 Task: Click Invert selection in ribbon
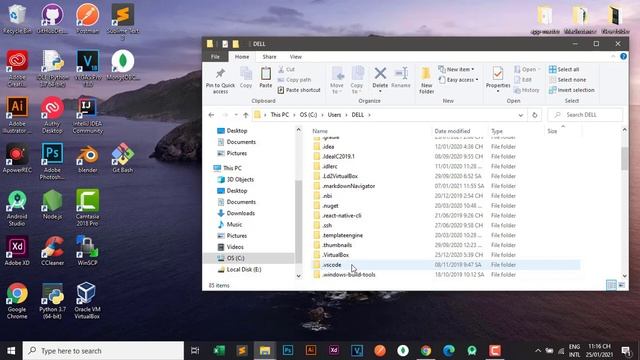572,90
